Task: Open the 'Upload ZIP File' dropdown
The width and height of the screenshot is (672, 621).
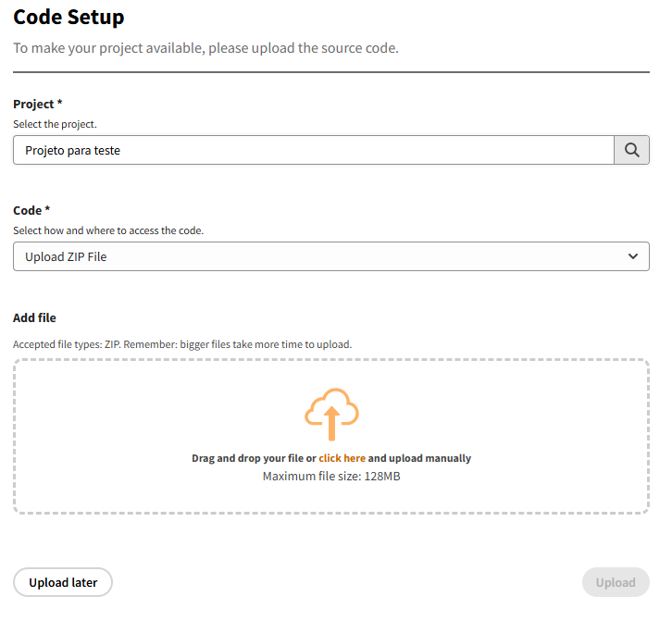Action: (x=315, y=256)
